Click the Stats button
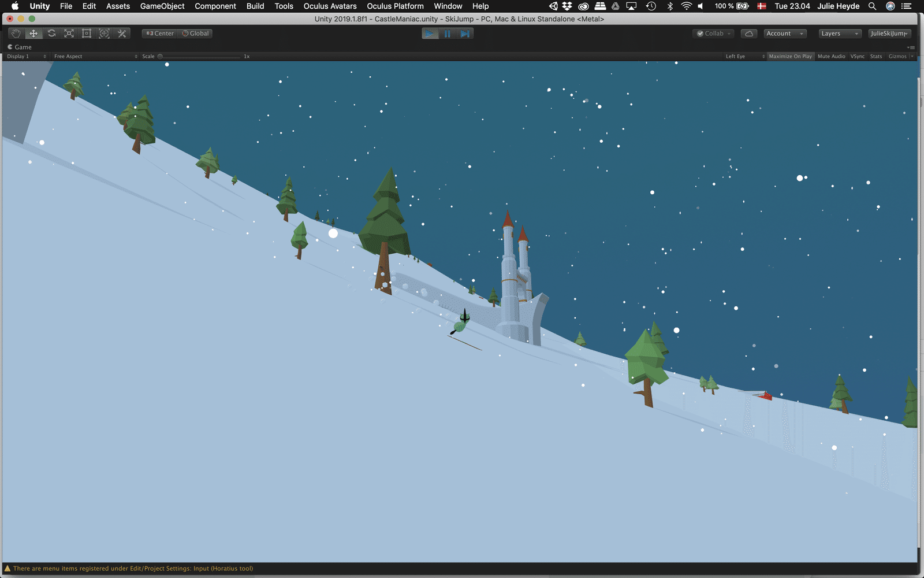The width and height of the screenshot is (924, 578). coord(876,56)
